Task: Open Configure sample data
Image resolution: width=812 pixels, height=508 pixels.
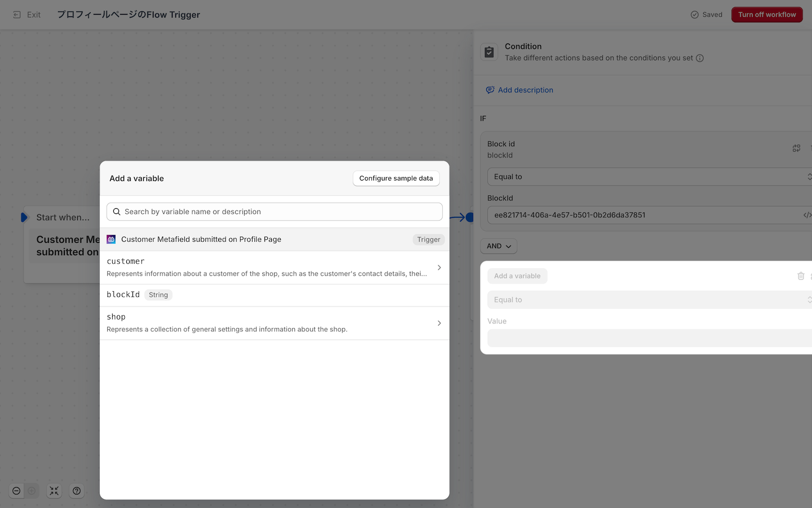Action: (x=396, y=178)
